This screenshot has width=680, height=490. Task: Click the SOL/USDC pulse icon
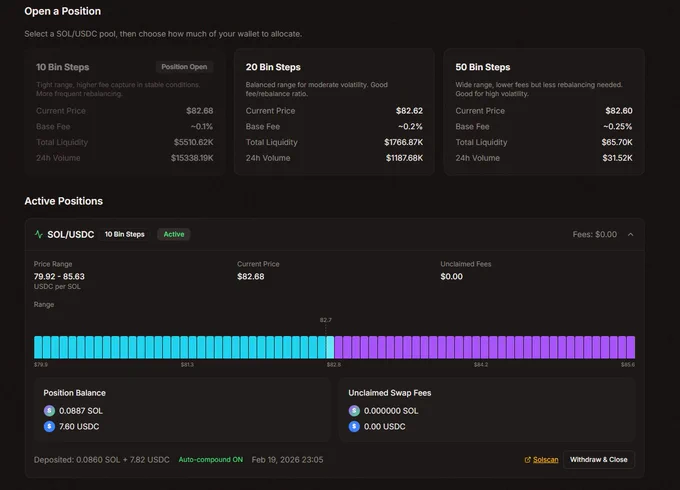point(39,234)
